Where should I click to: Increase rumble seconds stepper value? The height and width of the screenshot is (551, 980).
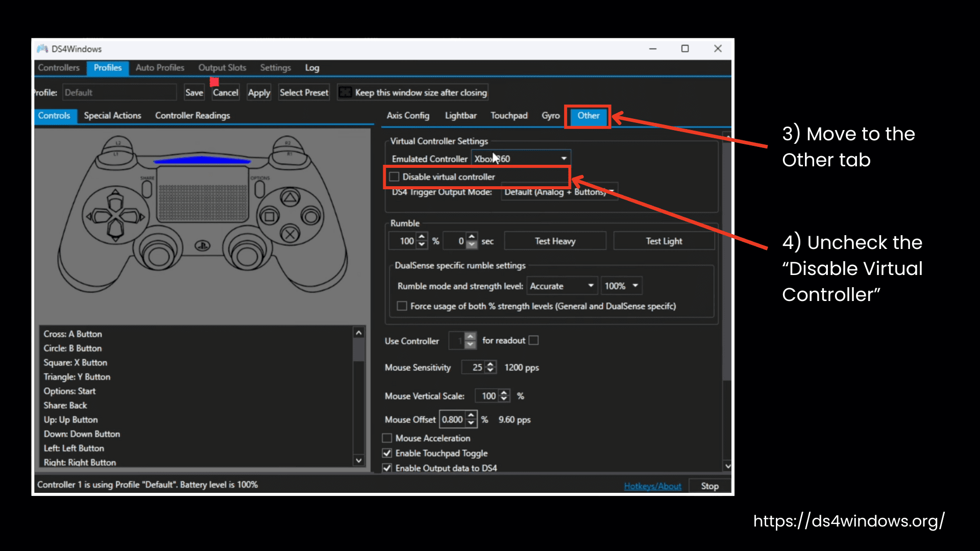(x=472, y=237)
